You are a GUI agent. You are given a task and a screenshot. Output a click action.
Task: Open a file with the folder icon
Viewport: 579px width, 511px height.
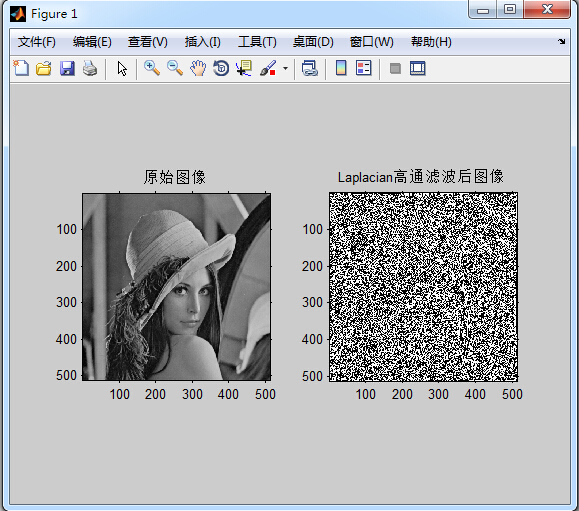click(44, 68)
